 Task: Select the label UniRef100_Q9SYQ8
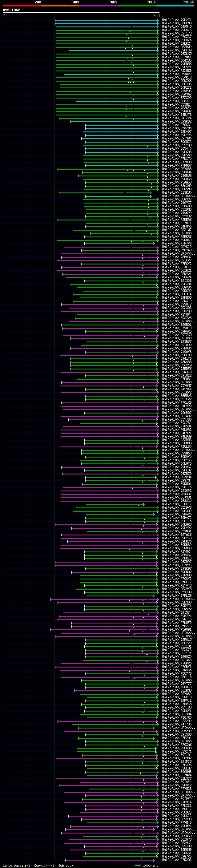point(176,145)
